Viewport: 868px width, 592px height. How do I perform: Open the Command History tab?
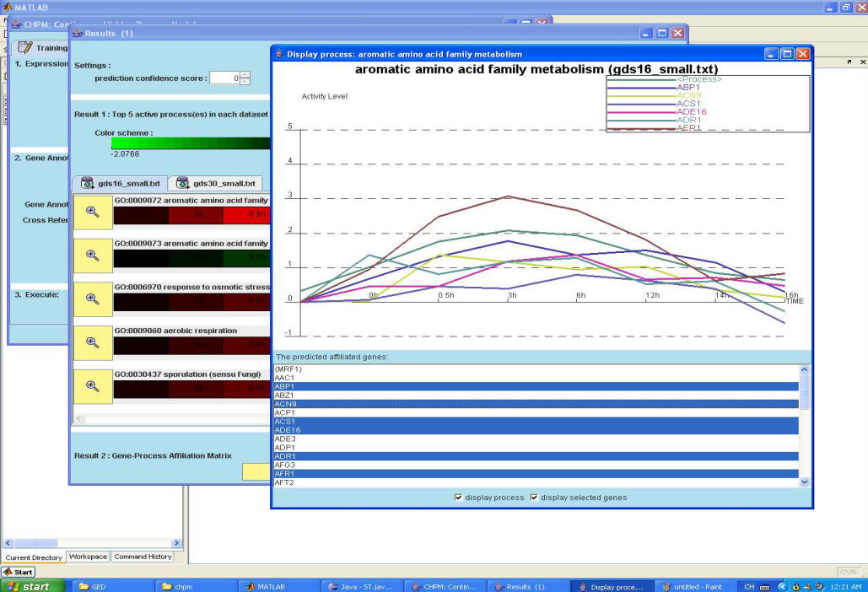click(x=143, y=557)
